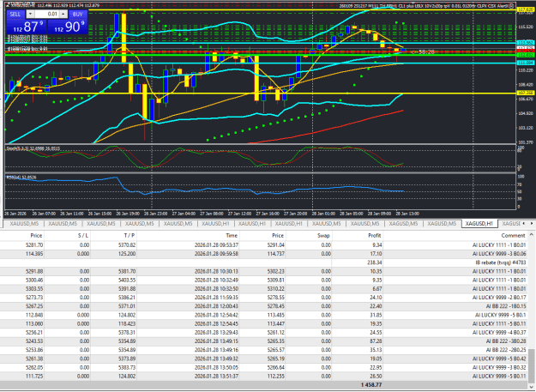Click the 31.85 profit cell

(376, 315)
